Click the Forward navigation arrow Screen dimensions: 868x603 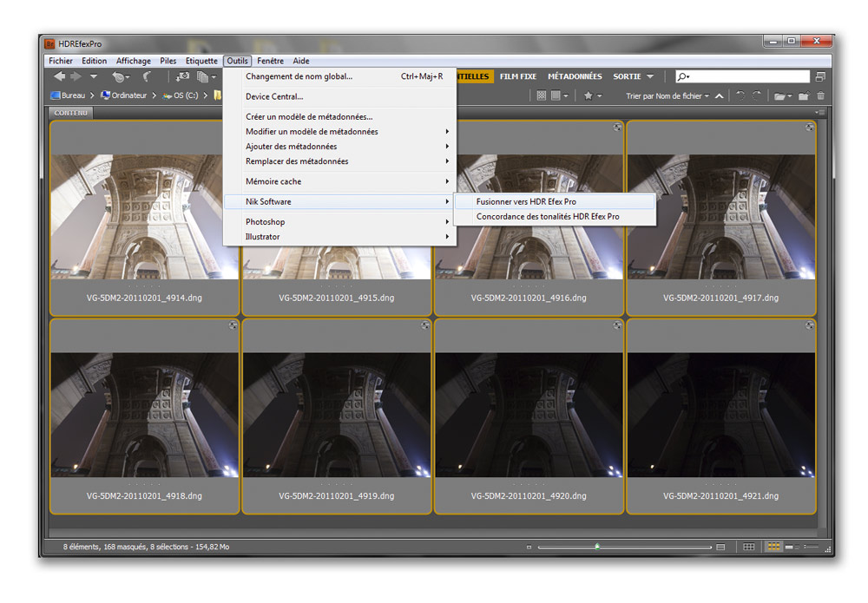pyautogui.click(x=76, y=76)
